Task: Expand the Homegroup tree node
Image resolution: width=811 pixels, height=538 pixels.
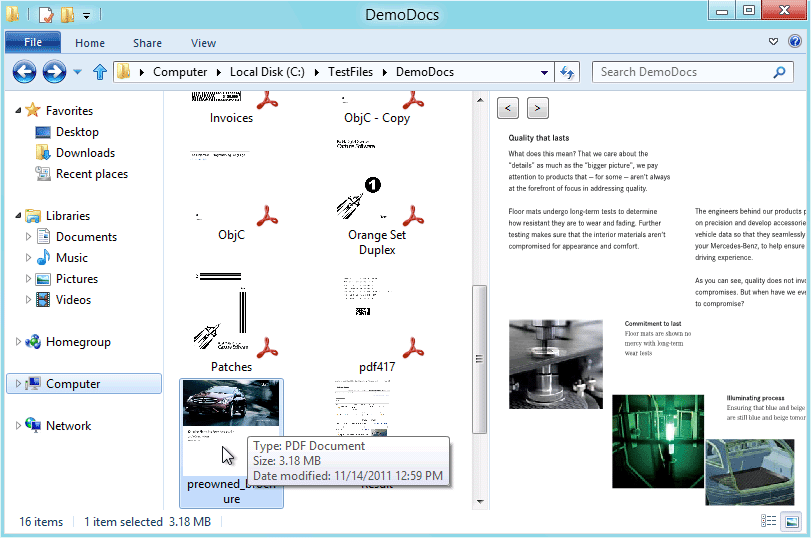Action: tap(19, 342)
